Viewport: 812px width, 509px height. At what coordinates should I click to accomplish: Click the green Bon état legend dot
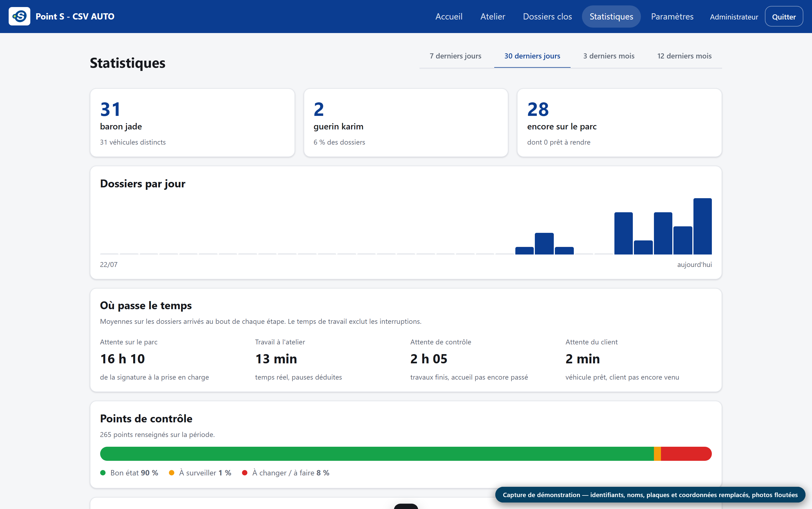(x=103, y=473)
